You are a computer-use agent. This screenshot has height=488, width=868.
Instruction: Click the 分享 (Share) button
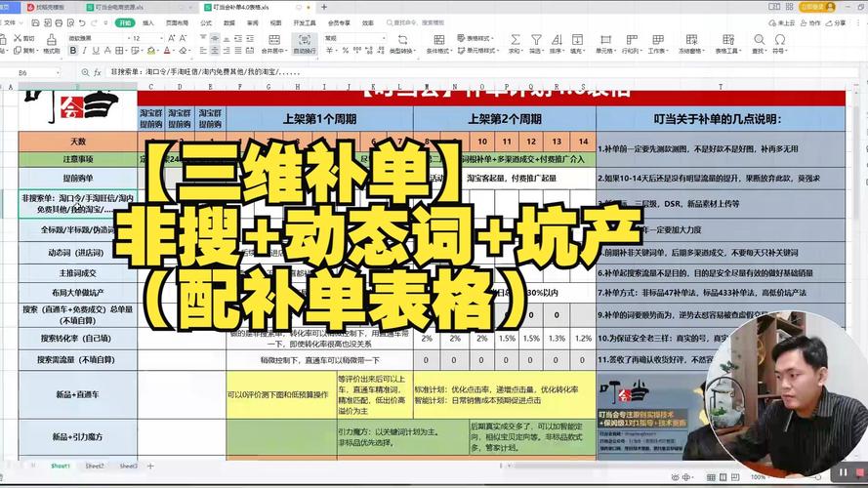pos(836,23)
